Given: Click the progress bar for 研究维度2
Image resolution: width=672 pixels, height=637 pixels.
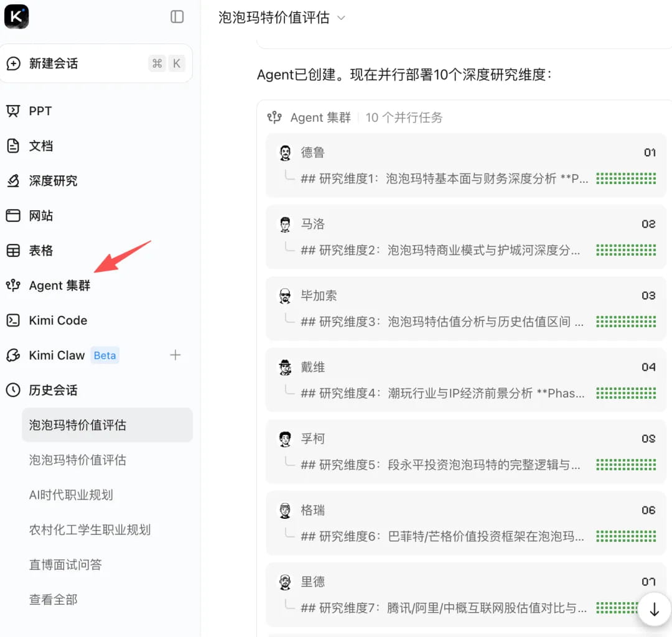Looking at the screenshot, I should pyautogui.click(x=626, y=250).
